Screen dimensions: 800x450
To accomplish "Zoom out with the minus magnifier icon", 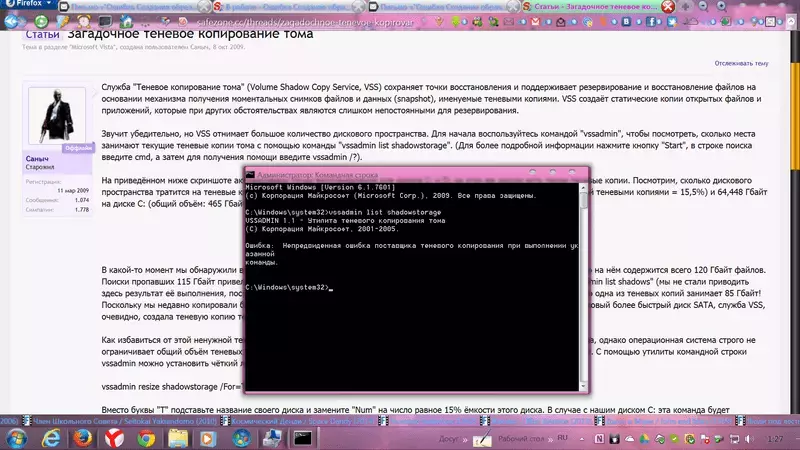I will click(703, 6).
